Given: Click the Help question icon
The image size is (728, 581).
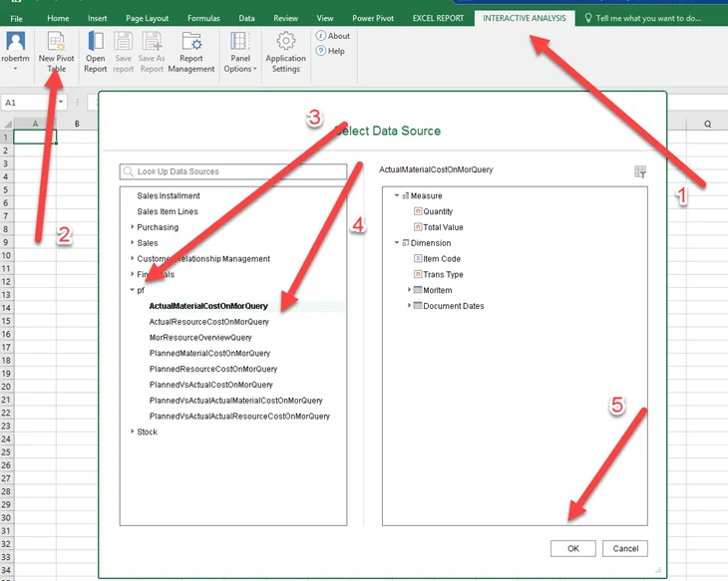Looking at the screenshot, I should click(321, 51).
